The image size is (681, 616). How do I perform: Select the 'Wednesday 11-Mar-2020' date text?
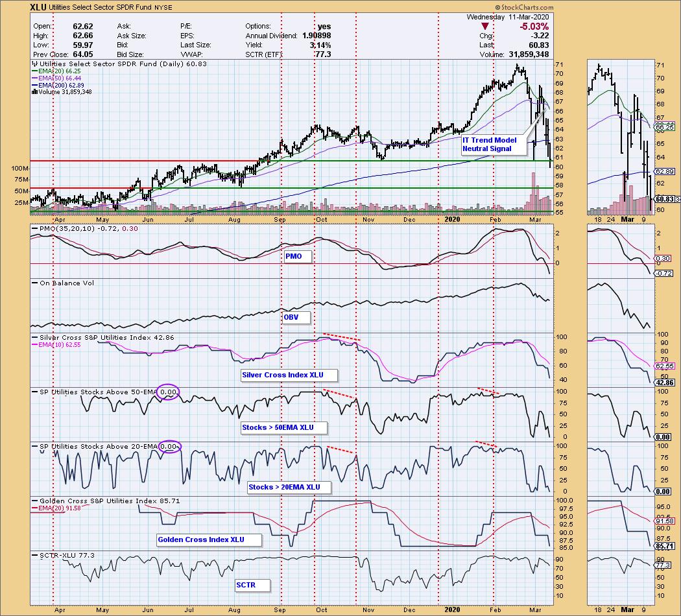point(508,17)
